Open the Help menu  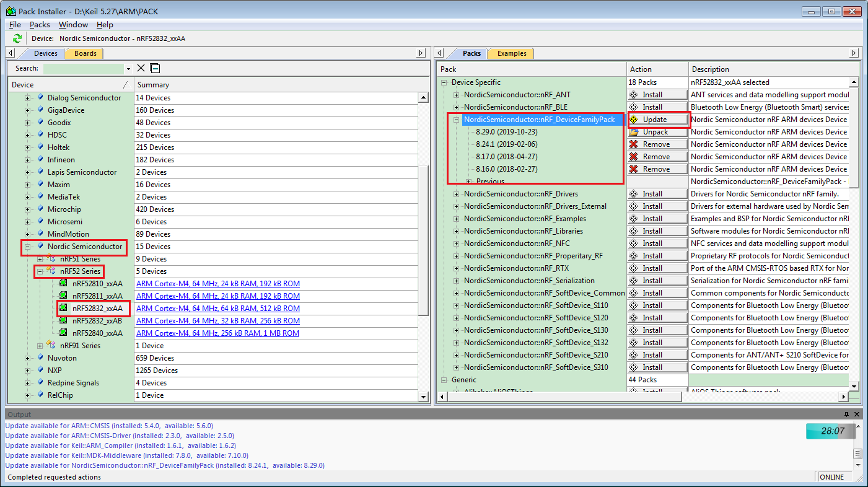click(105, 25)
